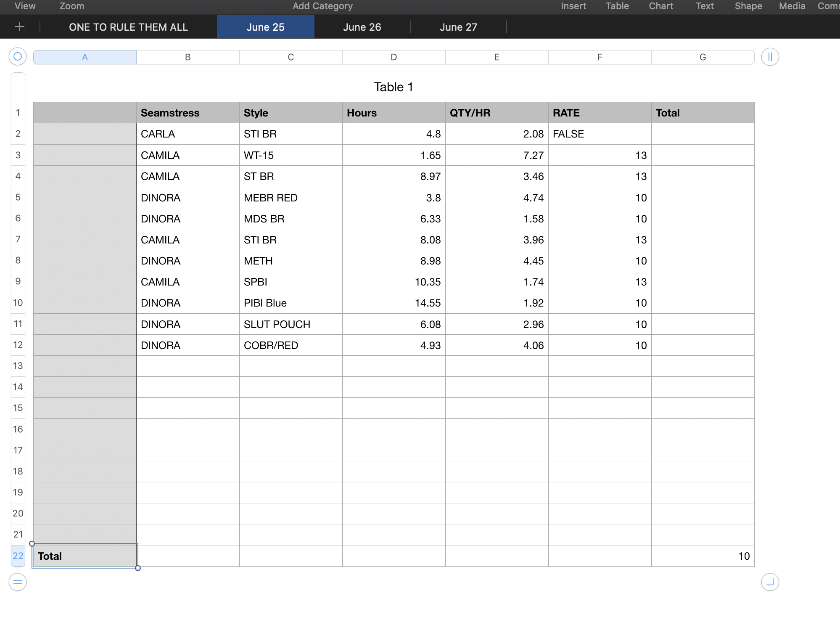Image resolution: width=840 pixels, height=619 pixels.
Task: Click the Add Category toolbar button
Action: (x=322, y=6)
